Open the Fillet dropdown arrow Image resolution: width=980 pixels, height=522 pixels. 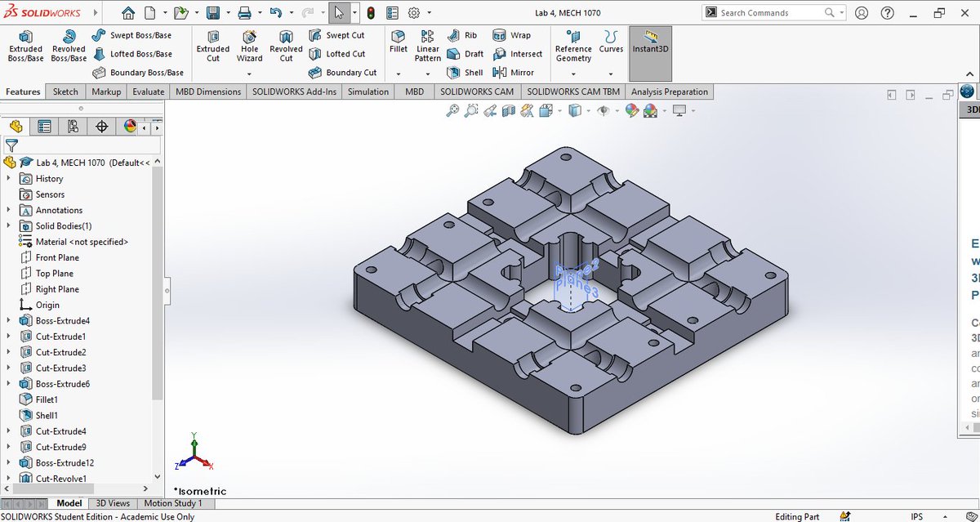point(399,74)
